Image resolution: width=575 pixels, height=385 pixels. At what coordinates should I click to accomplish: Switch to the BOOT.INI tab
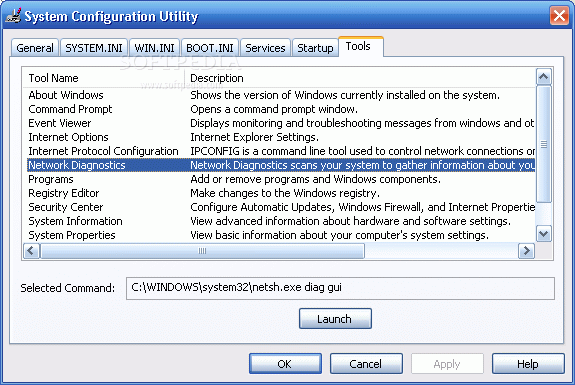210,48
